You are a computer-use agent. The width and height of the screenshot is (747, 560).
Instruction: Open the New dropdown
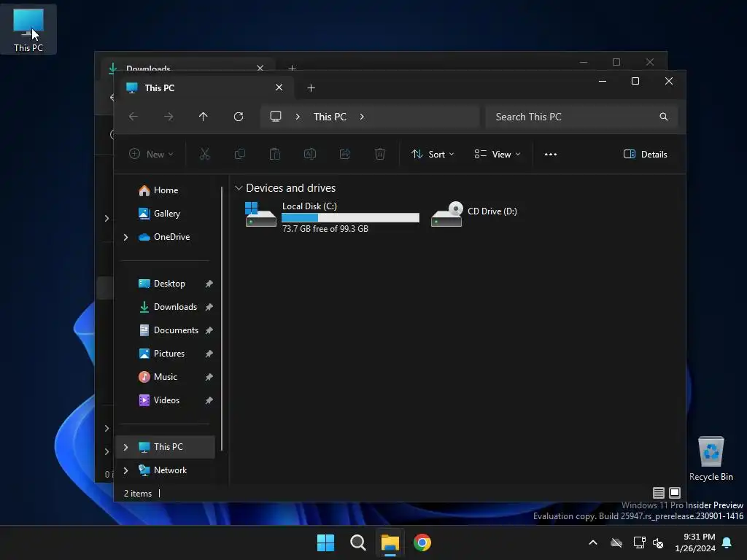click(x=151, y=155)
